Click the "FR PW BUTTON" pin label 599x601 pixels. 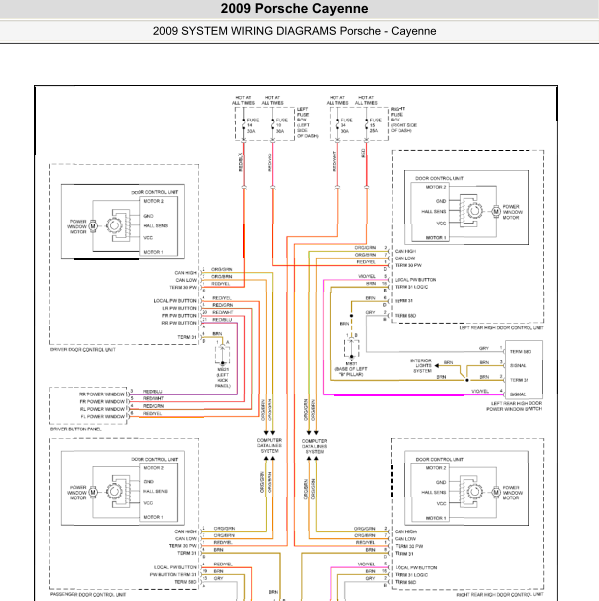tap(179, 316)
